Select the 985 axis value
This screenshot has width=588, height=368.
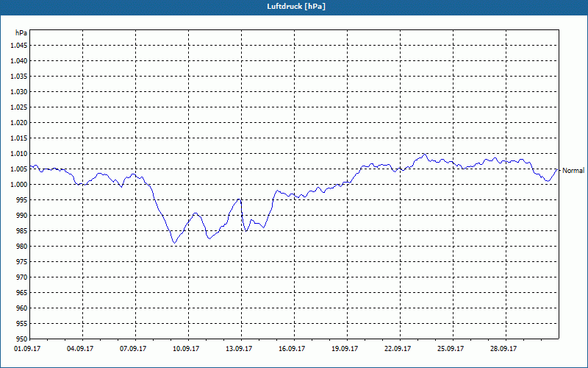pyautogui.click(x=22, y=231)
